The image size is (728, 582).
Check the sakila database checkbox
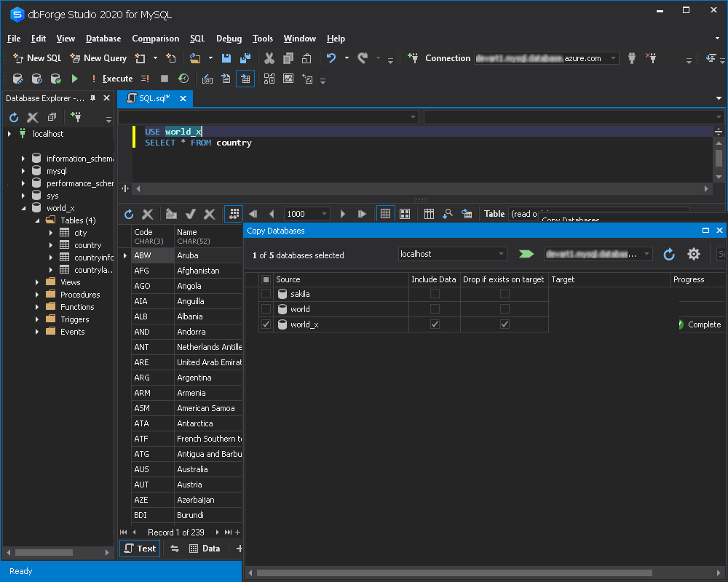(266, 294)
